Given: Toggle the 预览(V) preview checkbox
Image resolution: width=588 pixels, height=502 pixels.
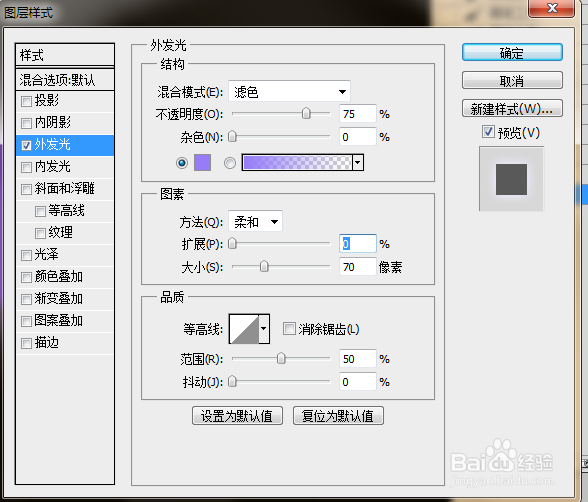Looking at the screenshot, I should click(488, 132).
